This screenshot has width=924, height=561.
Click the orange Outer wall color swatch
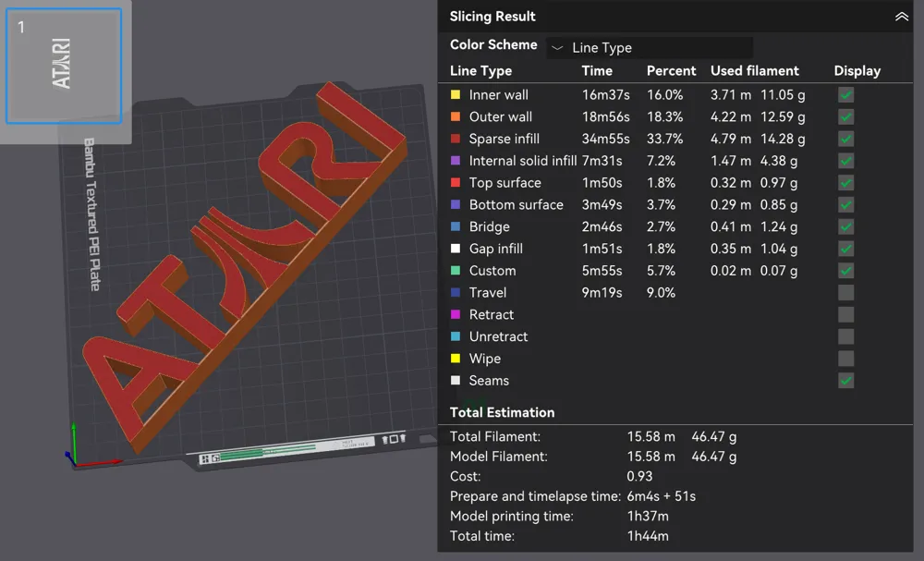coord(455,116)
